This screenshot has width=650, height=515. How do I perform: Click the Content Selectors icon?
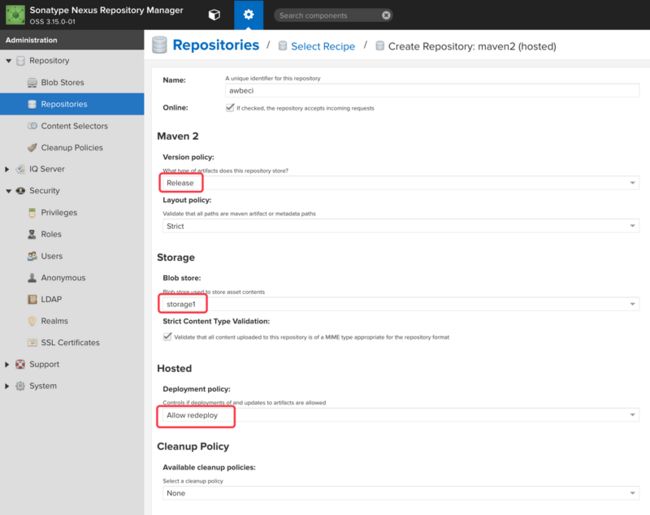(x=32, y=126)
